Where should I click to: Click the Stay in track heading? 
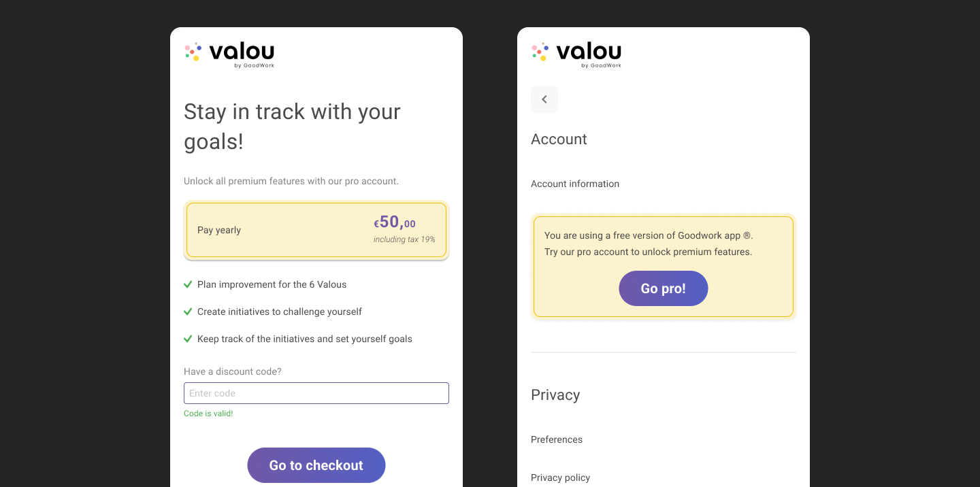pos(292,127)
